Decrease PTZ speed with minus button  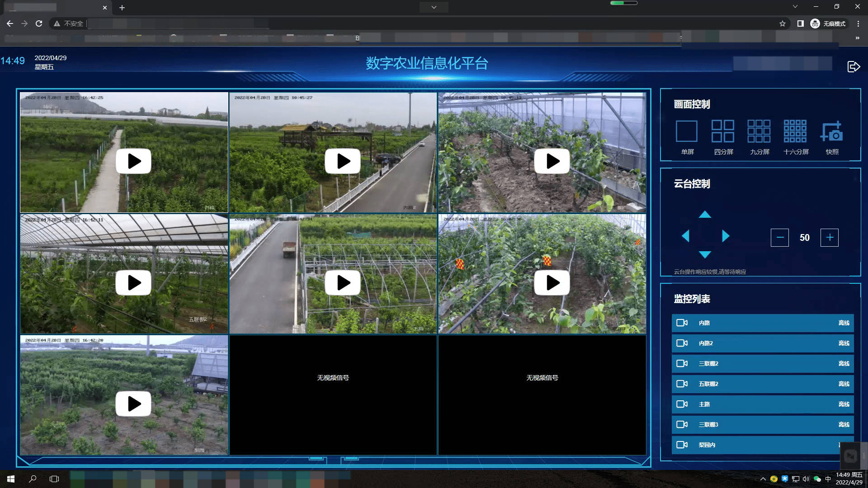[x=779, y=238]
